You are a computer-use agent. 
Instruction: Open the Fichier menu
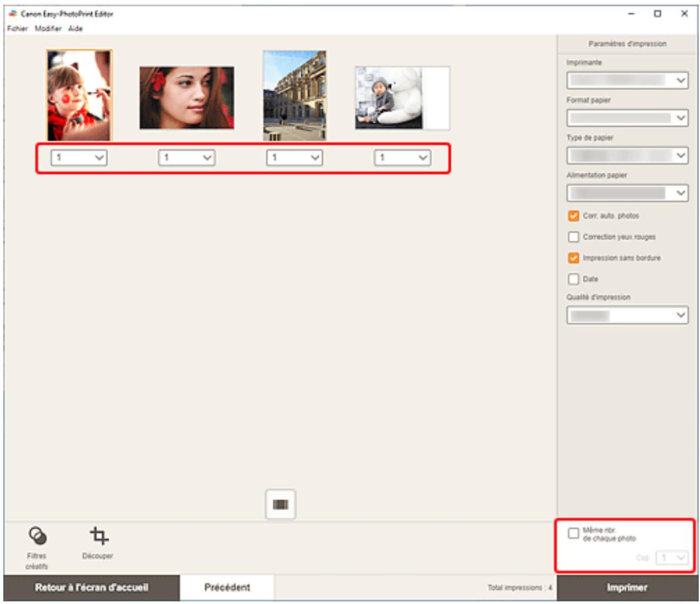17,29
